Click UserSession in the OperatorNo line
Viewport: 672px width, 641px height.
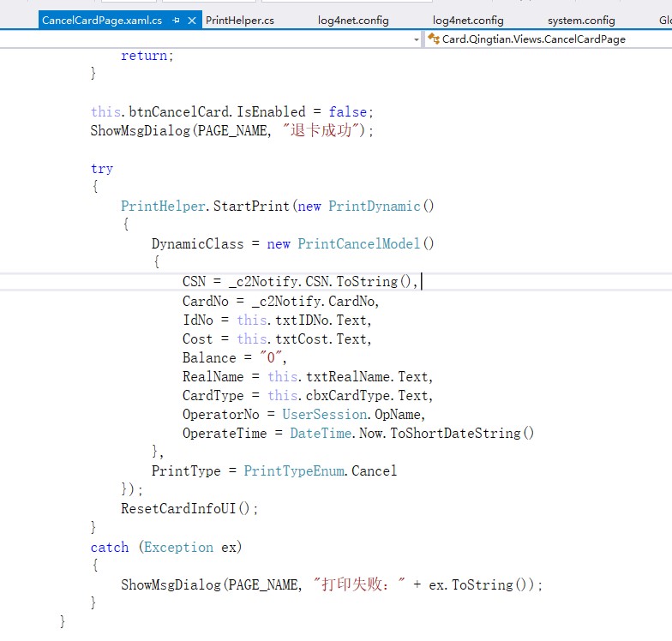tap(324, 415)
